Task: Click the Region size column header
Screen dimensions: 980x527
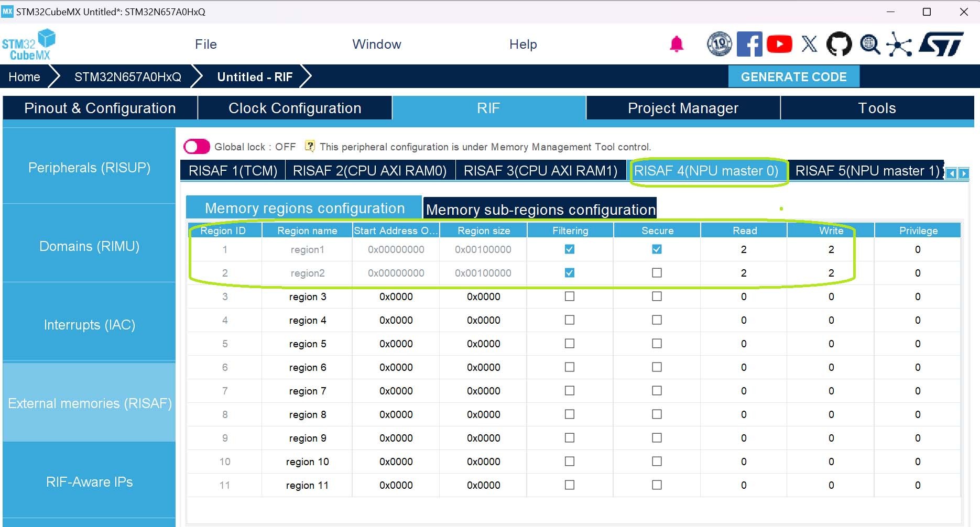Action: pos(484,230)
